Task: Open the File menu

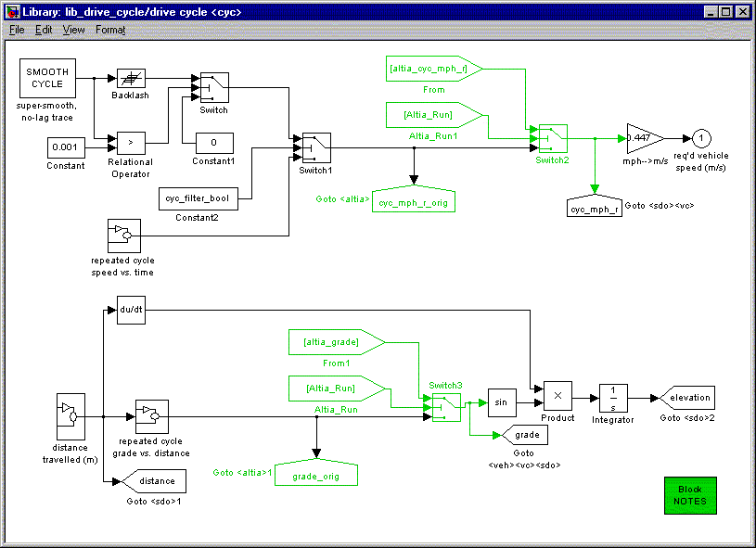Action: pyautogui.click(x=17, y=30)
